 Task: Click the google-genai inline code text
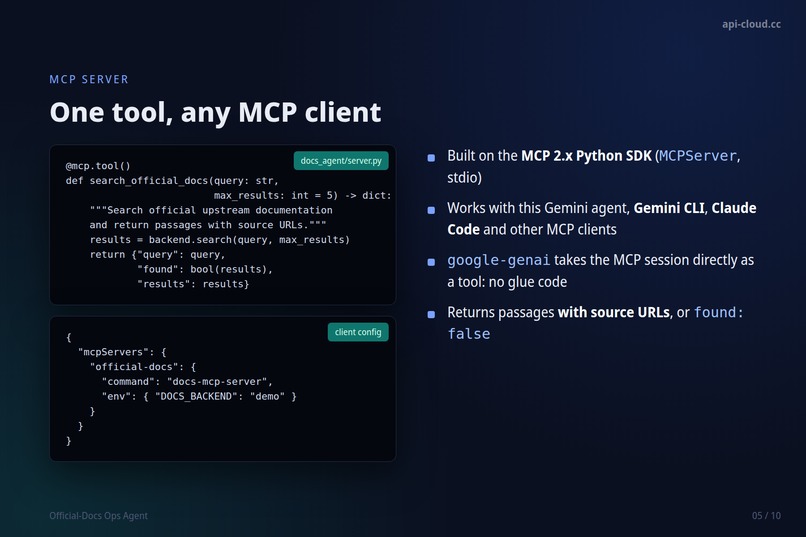point(498,260)
